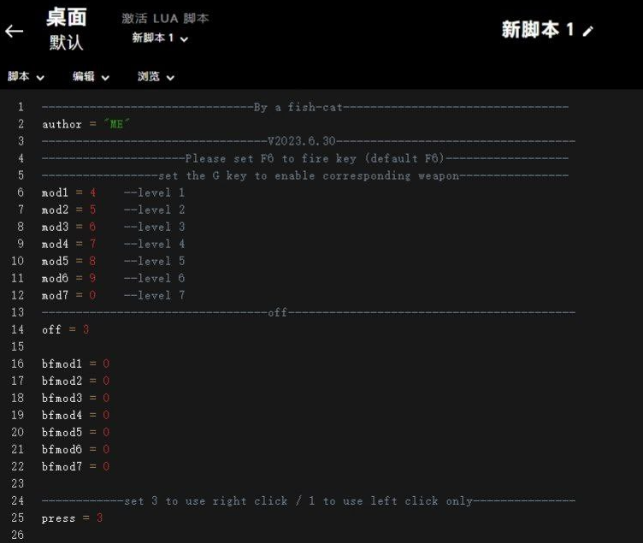Screen dimensions: 643x543
Task: Click the bfmod7 = 0 line
Action: coord(75,467)
